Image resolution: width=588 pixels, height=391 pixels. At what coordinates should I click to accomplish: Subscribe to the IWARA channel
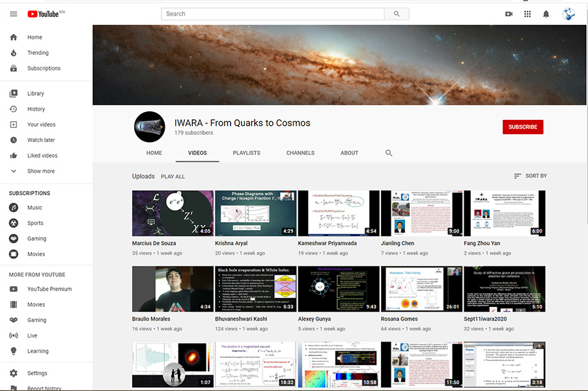pyautogui.click(x=523, y=127)
